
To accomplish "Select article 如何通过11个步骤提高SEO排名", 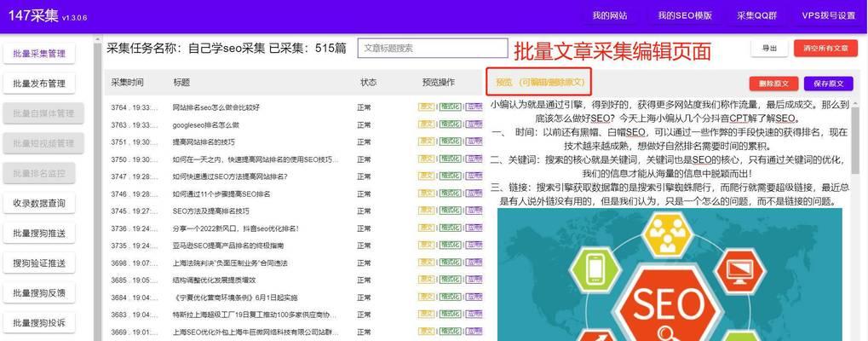I will (221, 194).
